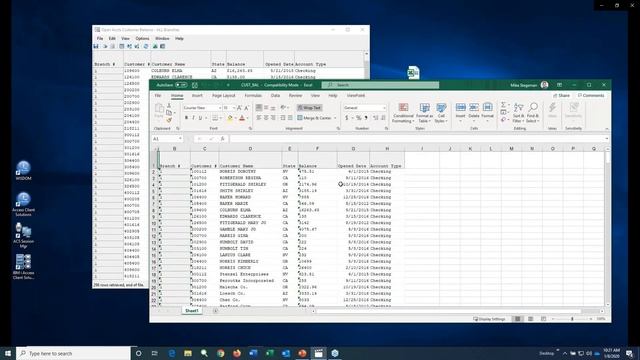Toggle Underline formatting in Excel ribbon
The width and height of the screenshot is (640, 360).
[x=200, y=118]
